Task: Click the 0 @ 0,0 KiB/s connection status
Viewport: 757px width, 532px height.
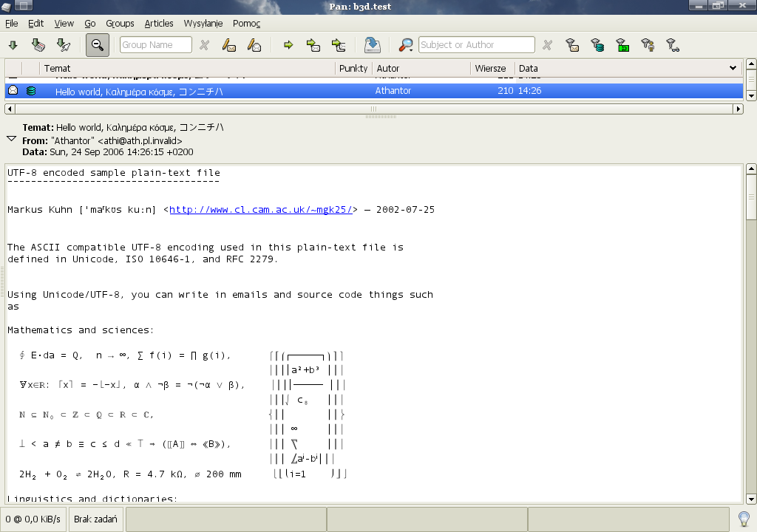Action: tap(33, 519)
